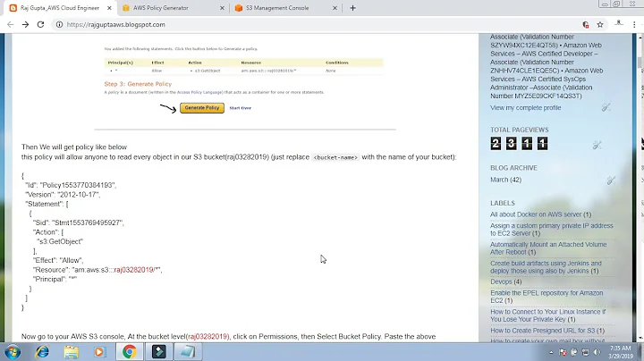Open label Automatically Mount an Attached Volume
The height and width of the screenshot is (361, 644).
pos(548,248)
